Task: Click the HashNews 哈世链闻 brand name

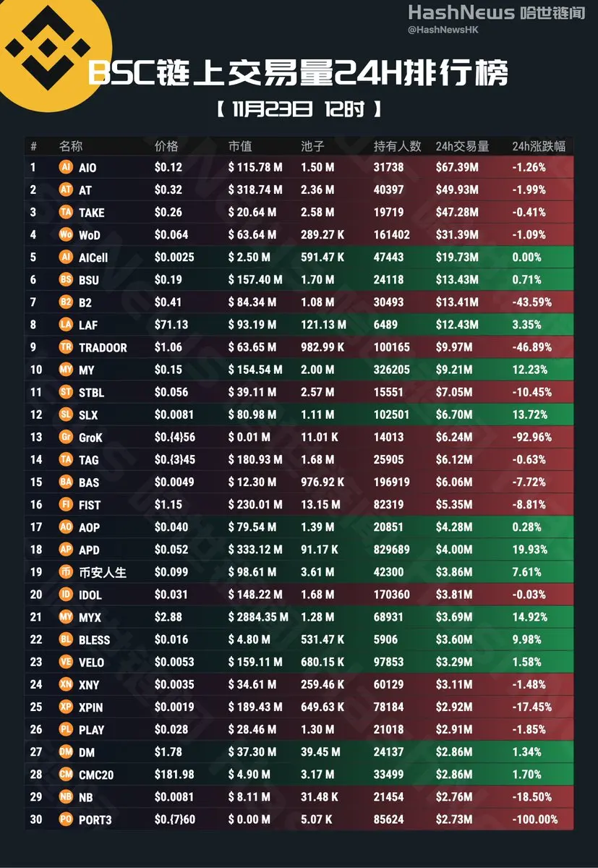Action: coord(496,12)
